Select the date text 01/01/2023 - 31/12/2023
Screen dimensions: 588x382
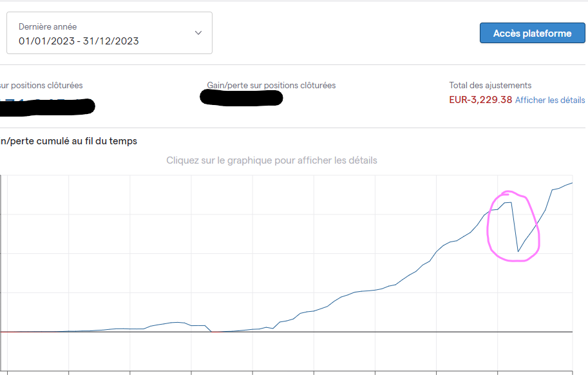tap(79, 41)
